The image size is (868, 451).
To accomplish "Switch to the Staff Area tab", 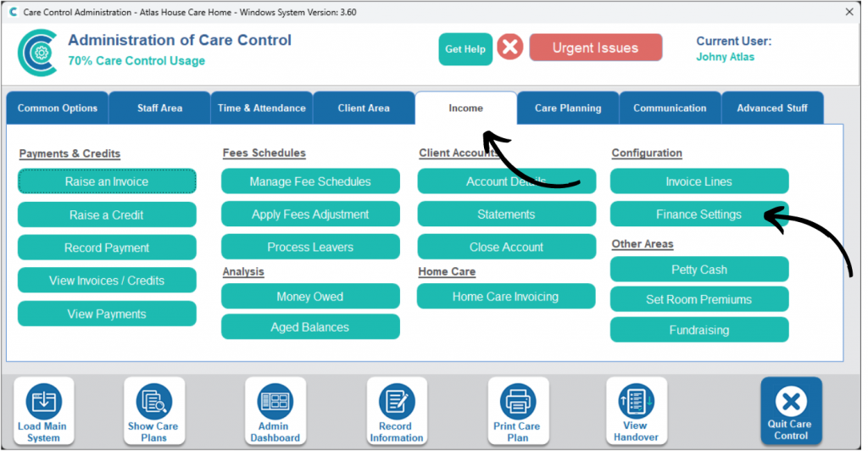I will coord(159,109).
